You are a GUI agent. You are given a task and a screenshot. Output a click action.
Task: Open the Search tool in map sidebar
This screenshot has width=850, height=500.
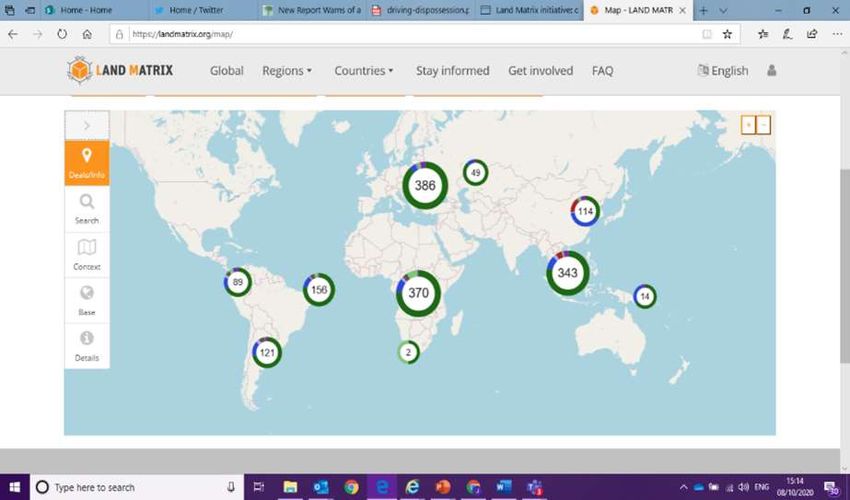point(87,208)
